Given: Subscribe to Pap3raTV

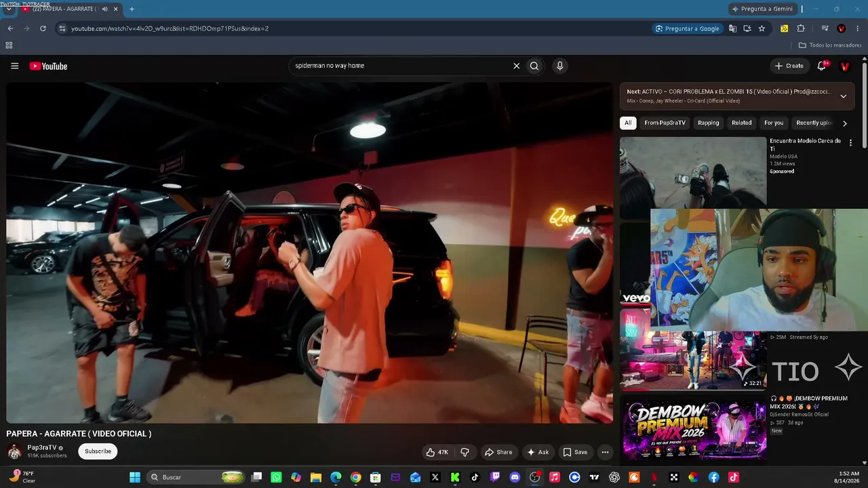Looking at the screenshot, I should pos(98,451).
